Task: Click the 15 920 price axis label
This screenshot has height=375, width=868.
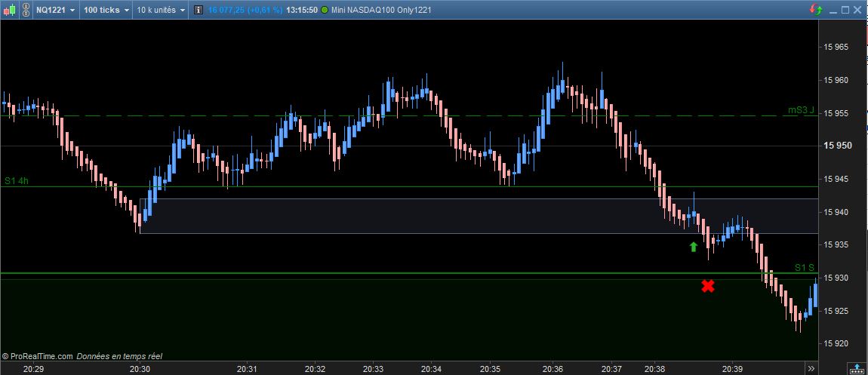Action: tap(836, 343)
